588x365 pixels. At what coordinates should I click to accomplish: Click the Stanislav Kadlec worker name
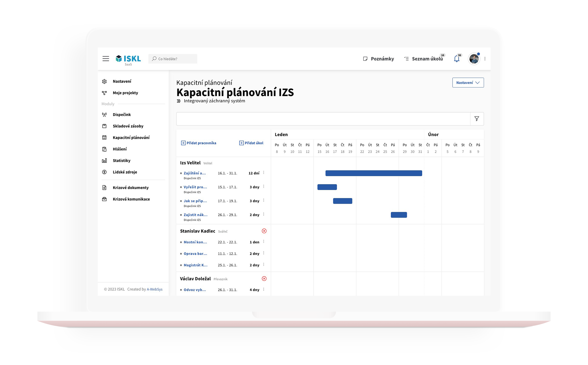click(x=197, y=231)
